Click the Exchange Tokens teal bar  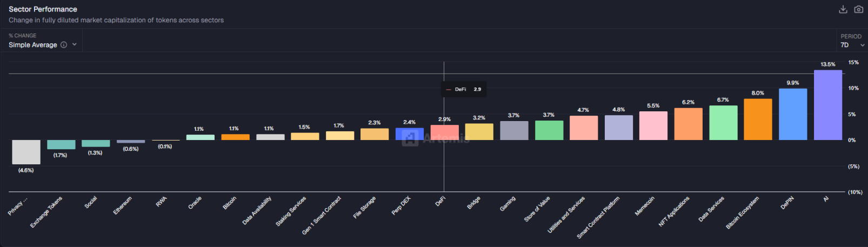click(x=61, y=144)
